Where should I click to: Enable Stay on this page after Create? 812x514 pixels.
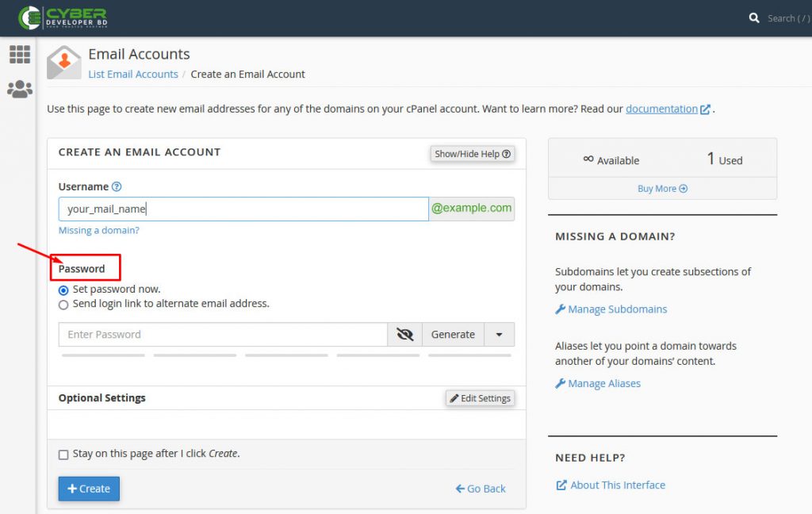pyautogui.click(x=63, y=455)
